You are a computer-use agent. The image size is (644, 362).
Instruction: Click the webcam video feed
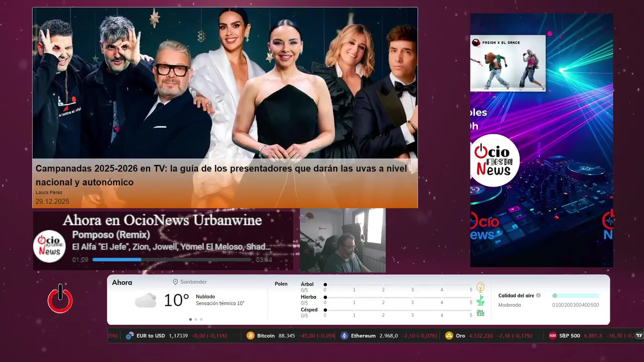[x=343, y=240]
